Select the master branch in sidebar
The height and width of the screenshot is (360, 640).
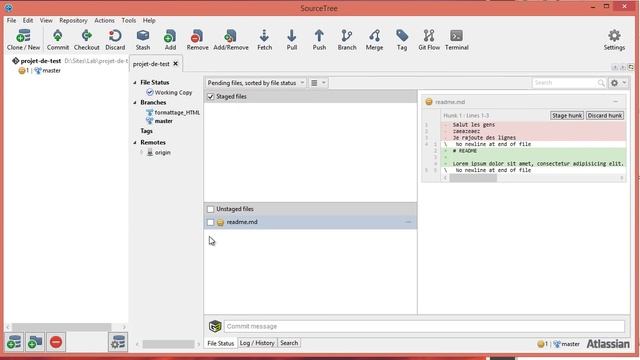(x=160, y=121)
